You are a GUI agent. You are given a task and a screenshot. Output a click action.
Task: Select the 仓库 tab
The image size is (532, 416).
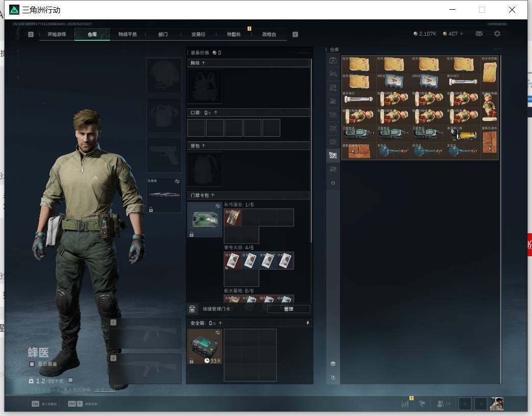92,34
